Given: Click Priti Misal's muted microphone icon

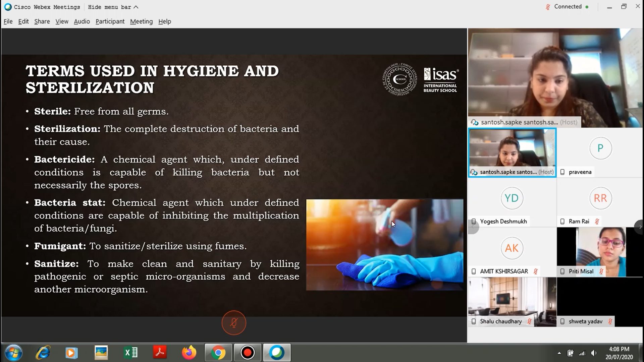Looking at the screenshot, I should pos(601,271).
